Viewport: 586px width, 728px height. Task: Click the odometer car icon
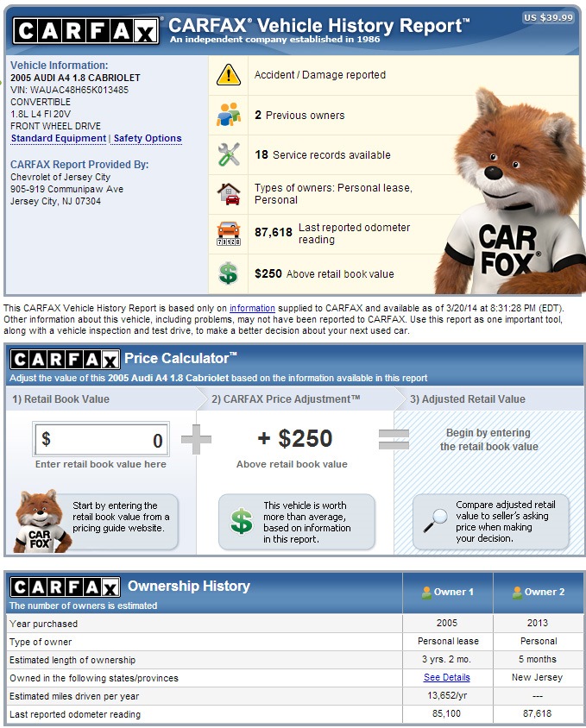pos(229,234)
